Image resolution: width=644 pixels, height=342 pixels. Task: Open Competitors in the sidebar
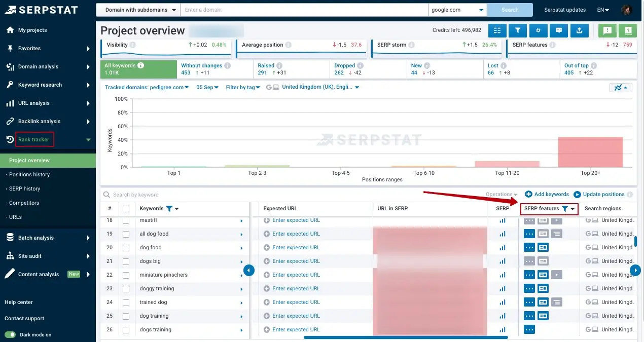[24, 203]
